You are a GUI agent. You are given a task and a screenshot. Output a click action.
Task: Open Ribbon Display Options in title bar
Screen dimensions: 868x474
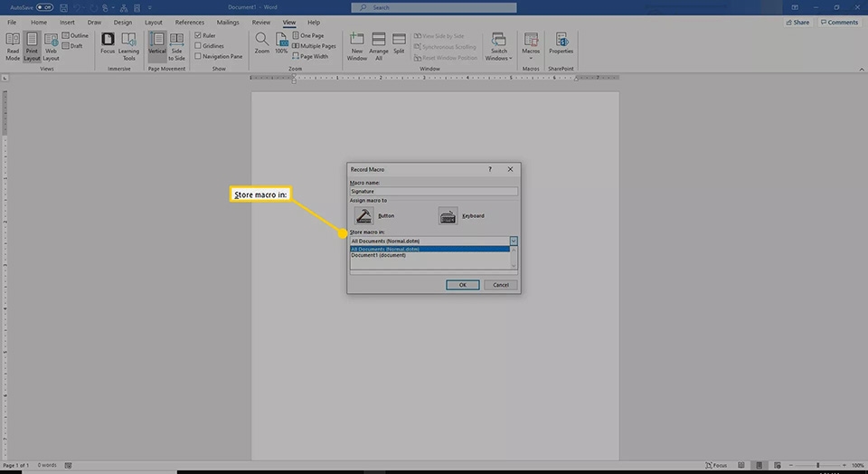(x=795, y=8)
